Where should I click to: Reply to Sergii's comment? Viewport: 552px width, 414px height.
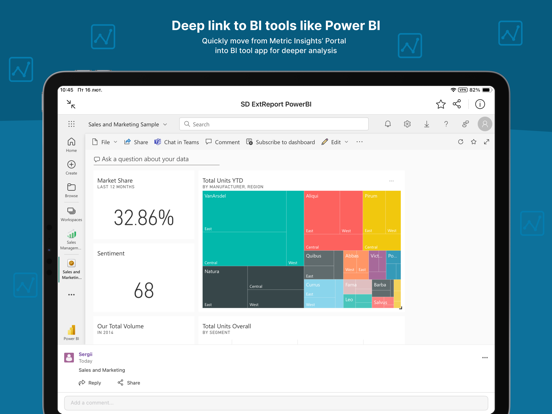click(90, 383)
